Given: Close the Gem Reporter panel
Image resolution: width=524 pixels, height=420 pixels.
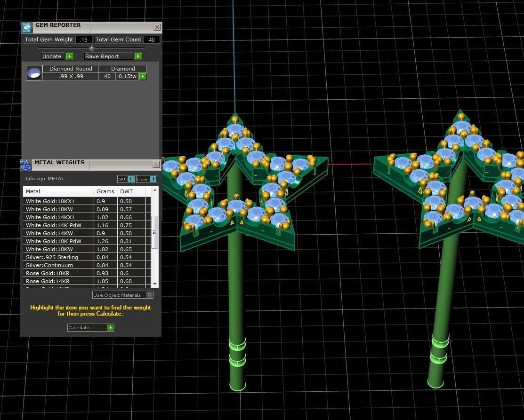Looking at the screenshot, I should [157, 27].
